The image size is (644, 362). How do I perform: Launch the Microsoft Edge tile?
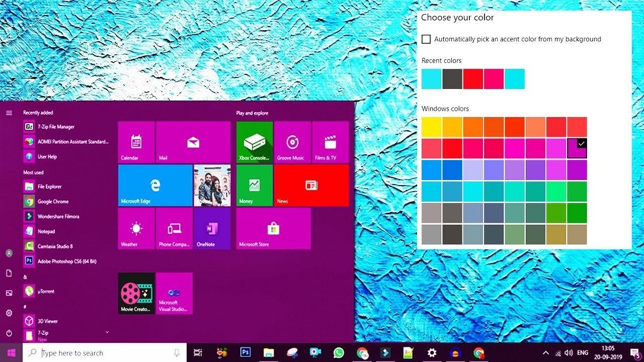click(x=155, y=186)
